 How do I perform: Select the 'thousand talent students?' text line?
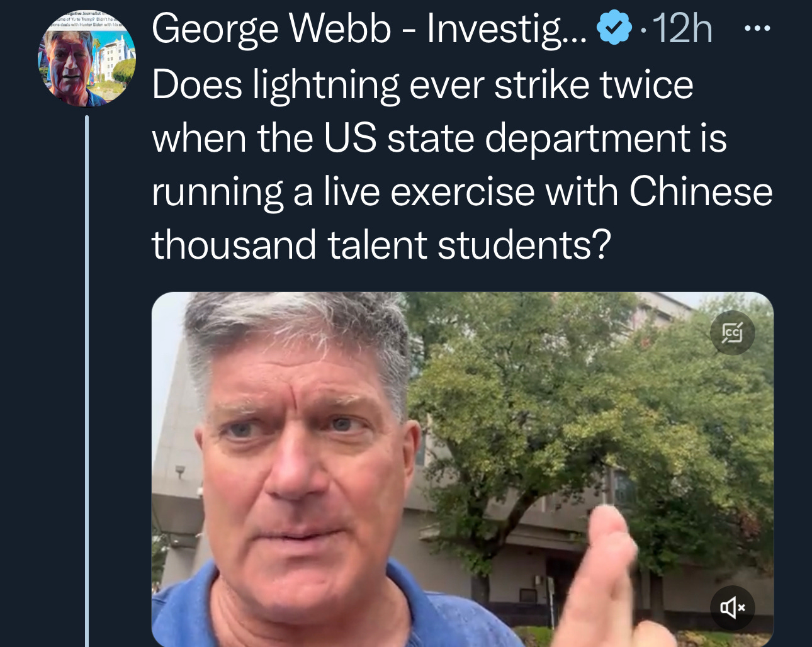pyautogui.click(x=381, y=244)
